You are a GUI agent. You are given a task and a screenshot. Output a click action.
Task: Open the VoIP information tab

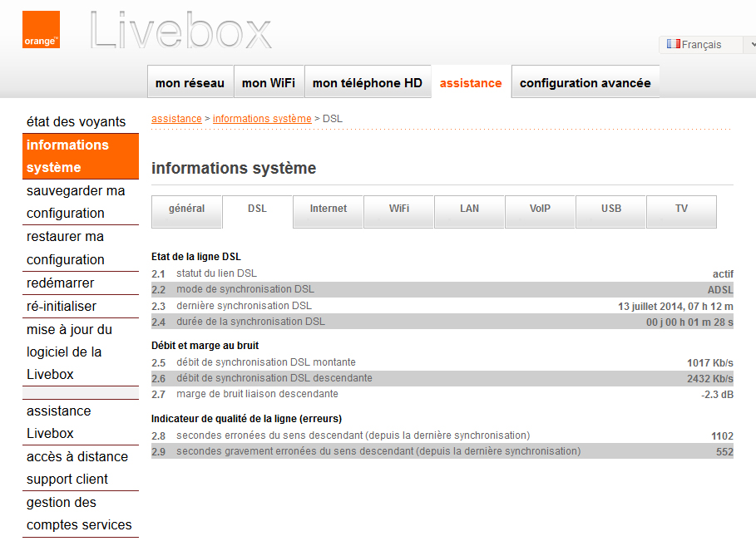pyautogui.click(x=539, y=211)
